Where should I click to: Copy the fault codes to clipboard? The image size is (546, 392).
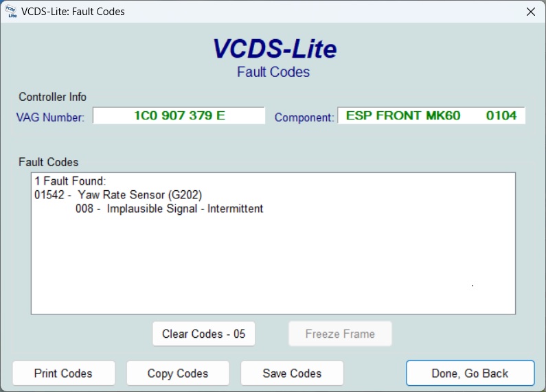click(178, 373)
